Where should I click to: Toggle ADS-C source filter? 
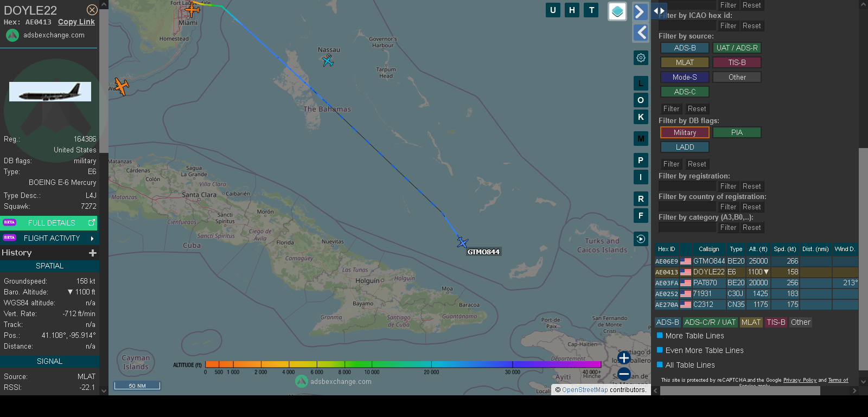pos(685,92)
